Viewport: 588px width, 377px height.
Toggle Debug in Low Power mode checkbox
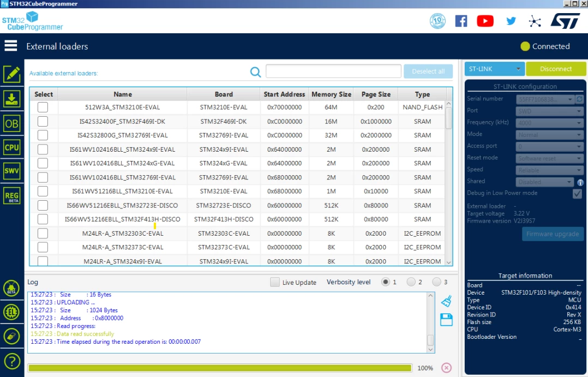[577, 194]
